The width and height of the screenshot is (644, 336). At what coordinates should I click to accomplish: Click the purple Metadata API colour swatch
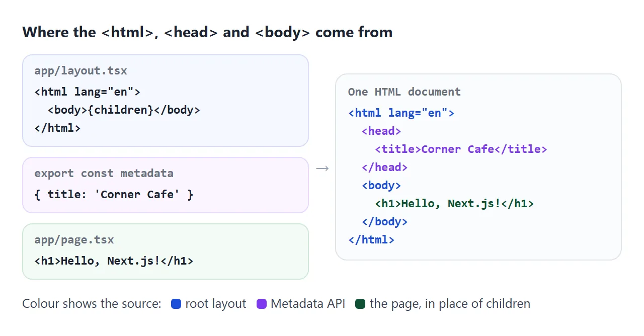point(262,304)
